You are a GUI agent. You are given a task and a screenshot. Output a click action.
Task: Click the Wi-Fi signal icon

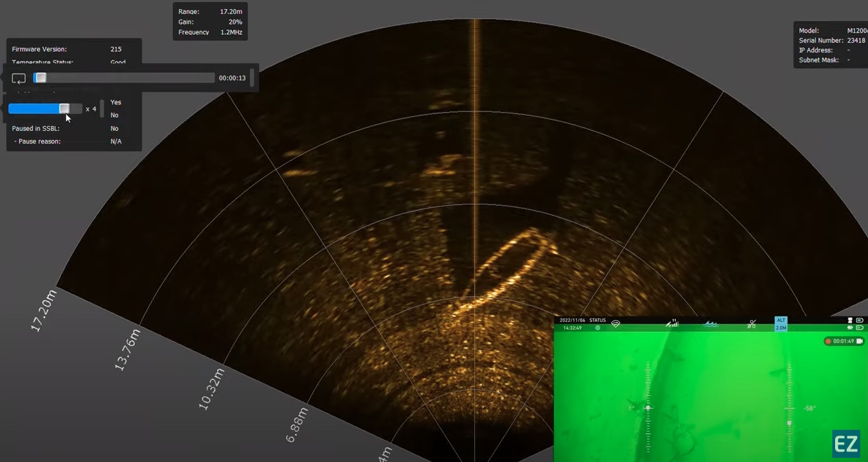[616, 324]
